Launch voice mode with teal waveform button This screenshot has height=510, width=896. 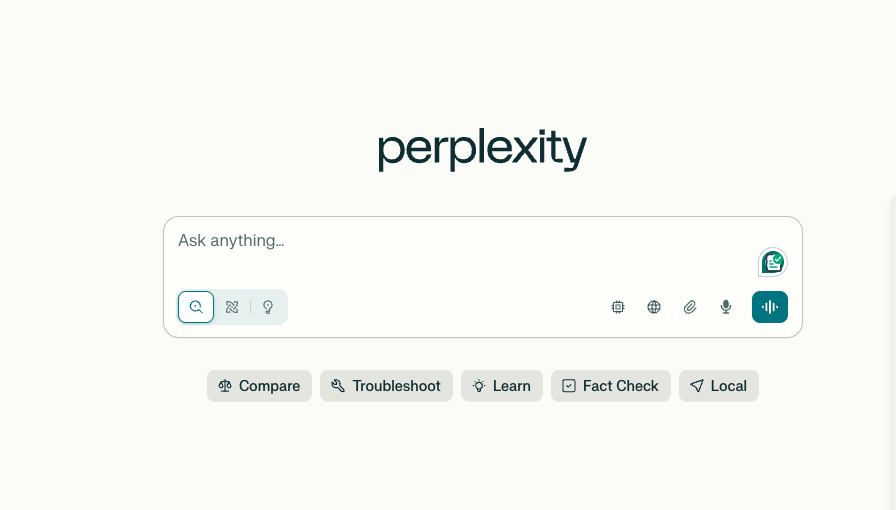(770, 307)
